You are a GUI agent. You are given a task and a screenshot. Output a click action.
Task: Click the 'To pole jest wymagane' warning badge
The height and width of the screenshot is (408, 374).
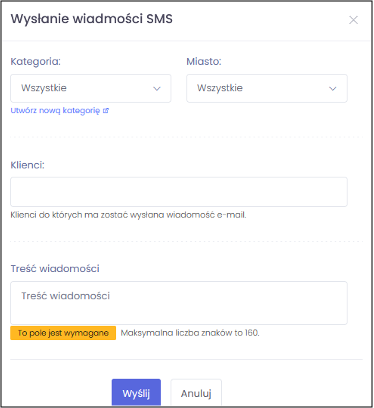(63, 333)
